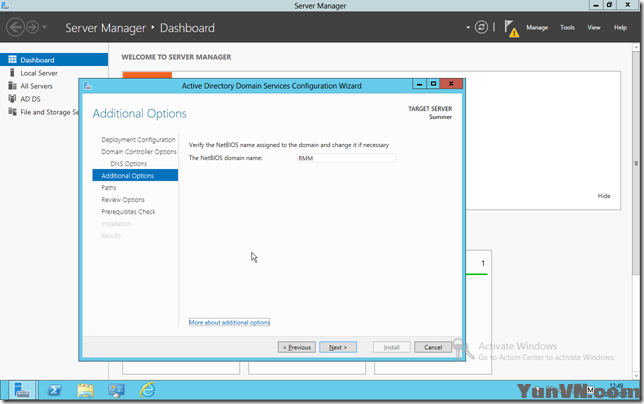
Task: Select Local Server in the sidebar
Action: point(39,73)
